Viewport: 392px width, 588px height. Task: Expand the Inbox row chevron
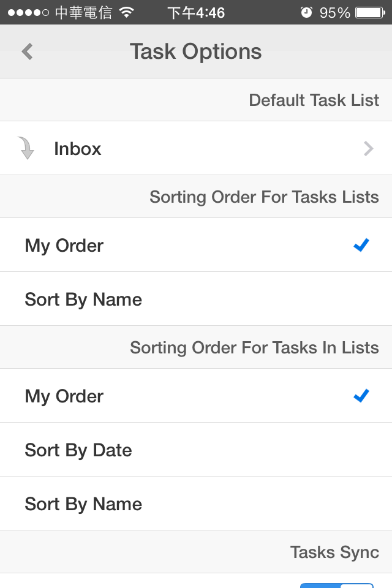[x=368, y=148]
